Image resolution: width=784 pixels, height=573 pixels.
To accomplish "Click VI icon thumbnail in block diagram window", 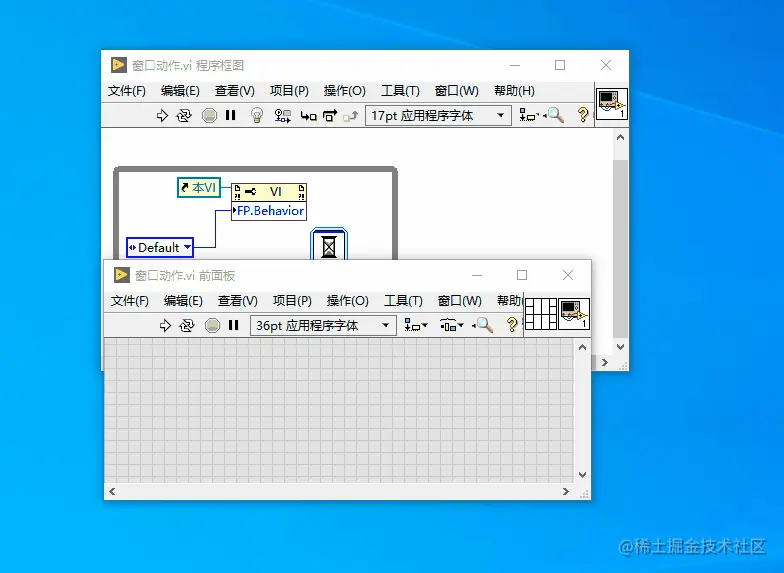I will (x=612, y=104).
